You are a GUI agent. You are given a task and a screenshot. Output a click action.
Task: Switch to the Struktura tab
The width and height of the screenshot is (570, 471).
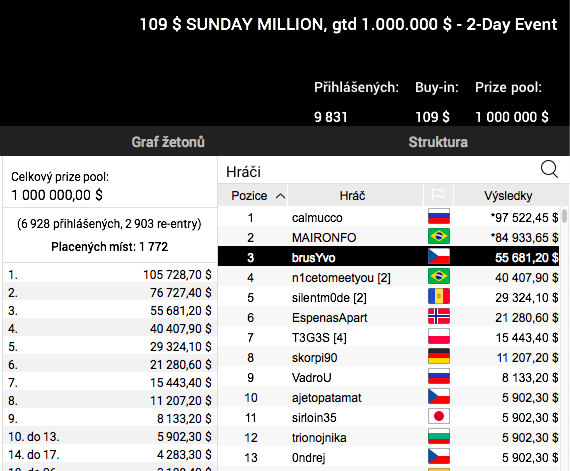pos(438,142)
